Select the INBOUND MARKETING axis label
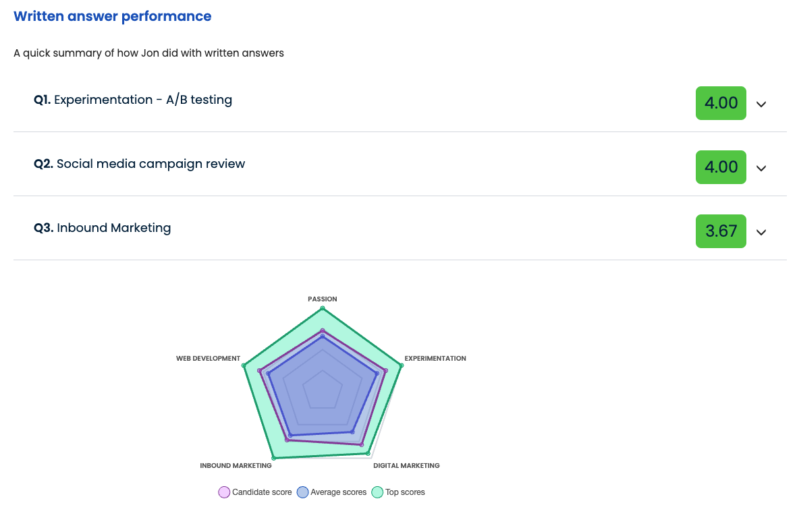 tap(235, 465)
